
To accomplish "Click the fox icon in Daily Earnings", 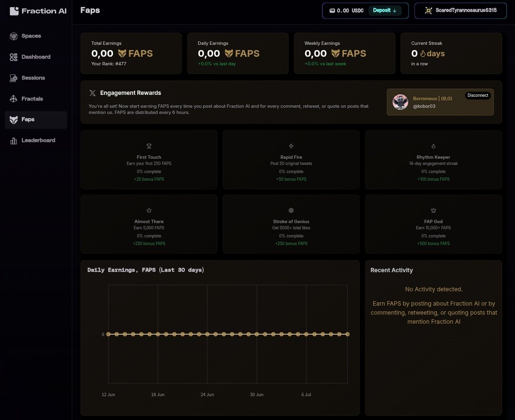I will (x=229, y=53).
